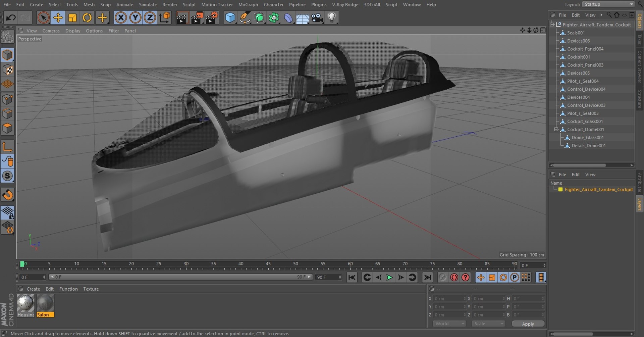Screen dimensions: 644x337
Task: Select the Rotate tool
Action: point(87,17)
